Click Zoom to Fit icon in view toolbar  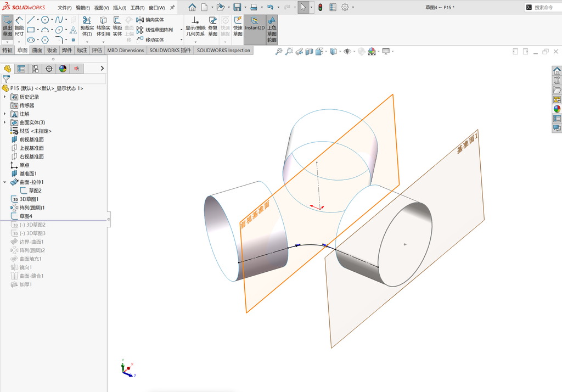click(x=278, y=52)
